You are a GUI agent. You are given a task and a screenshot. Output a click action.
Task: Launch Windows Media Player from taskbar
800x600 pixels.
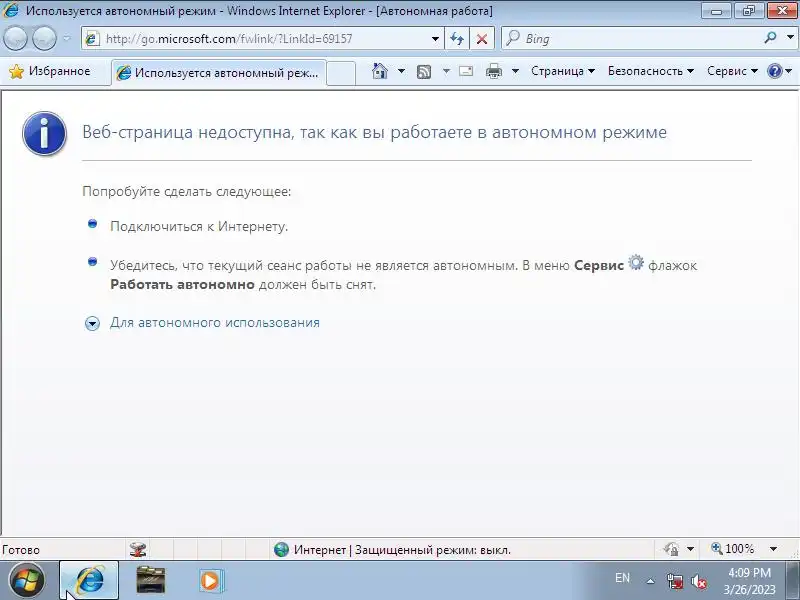pyautogui.click(x=210, y=581)
